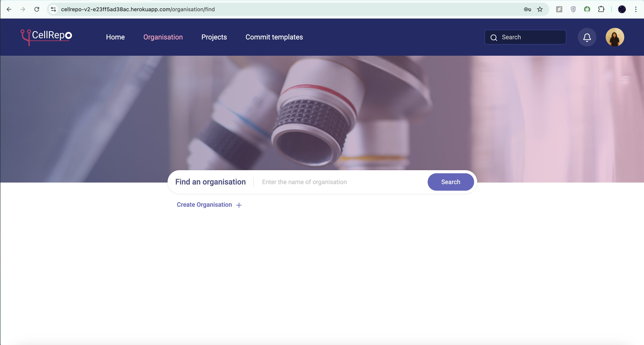This screenshot has height=345, width=644.
Task: Click the green robot extension icon
Action: [587, 9]
